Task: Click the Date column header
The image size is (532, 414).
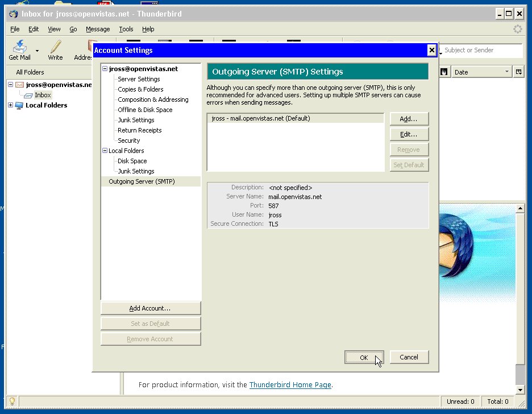Action: click(481, 72)
